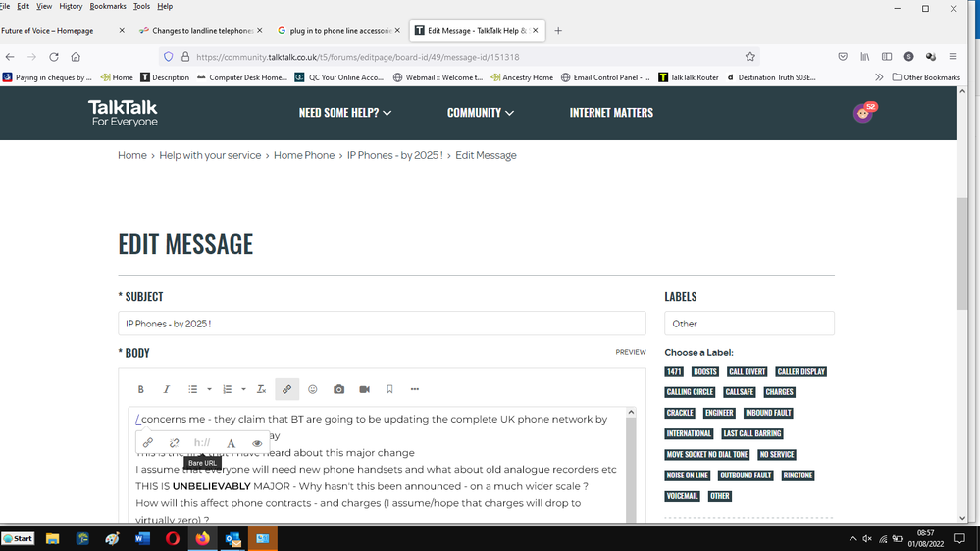The width and height of the screenshot is (980, 551).
Task: Open a new browser tab
Action: point(558,30)
